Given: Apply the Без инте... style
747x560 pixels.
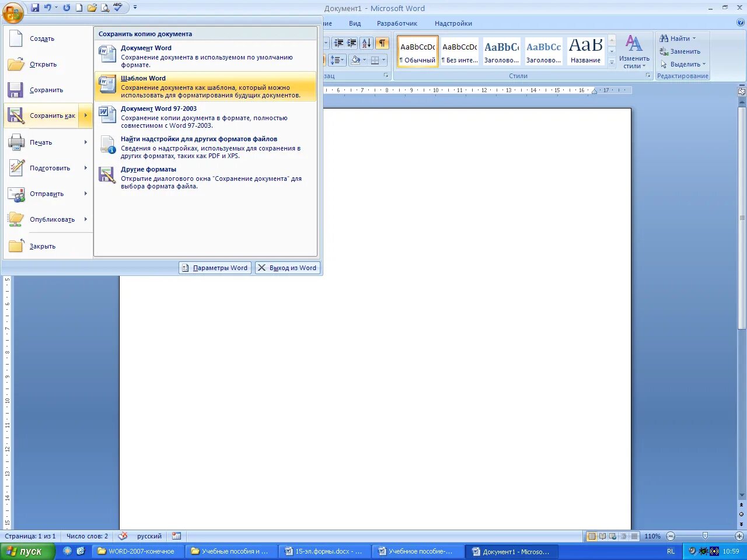Looking at the screenshot, I should point(460,51).
